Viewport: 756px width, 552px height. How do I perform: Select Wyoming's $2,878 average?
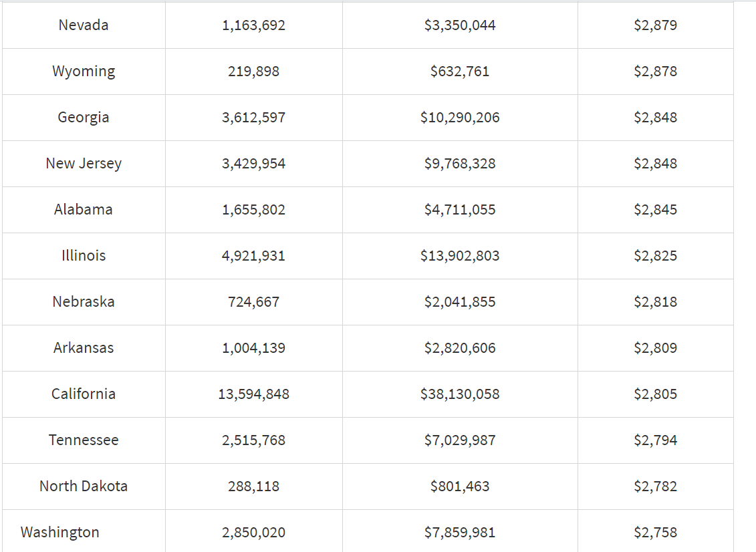(655, 72)
